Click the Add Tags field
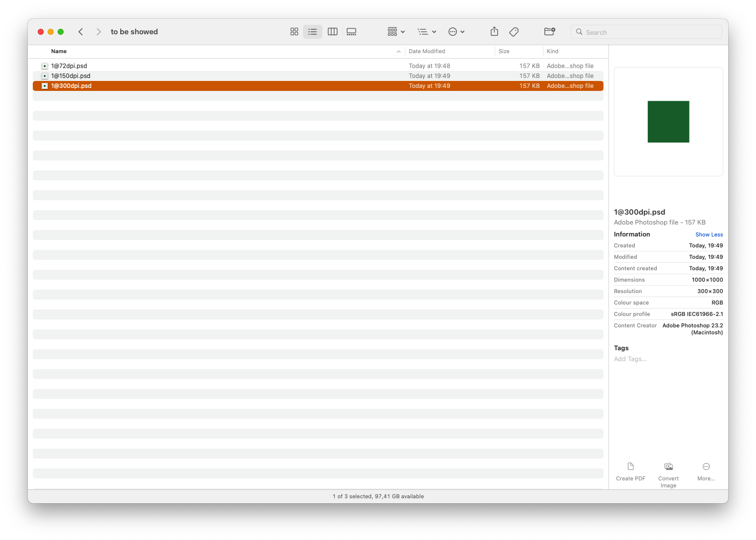This screenshot has height=540, width=756. (630, 359)
